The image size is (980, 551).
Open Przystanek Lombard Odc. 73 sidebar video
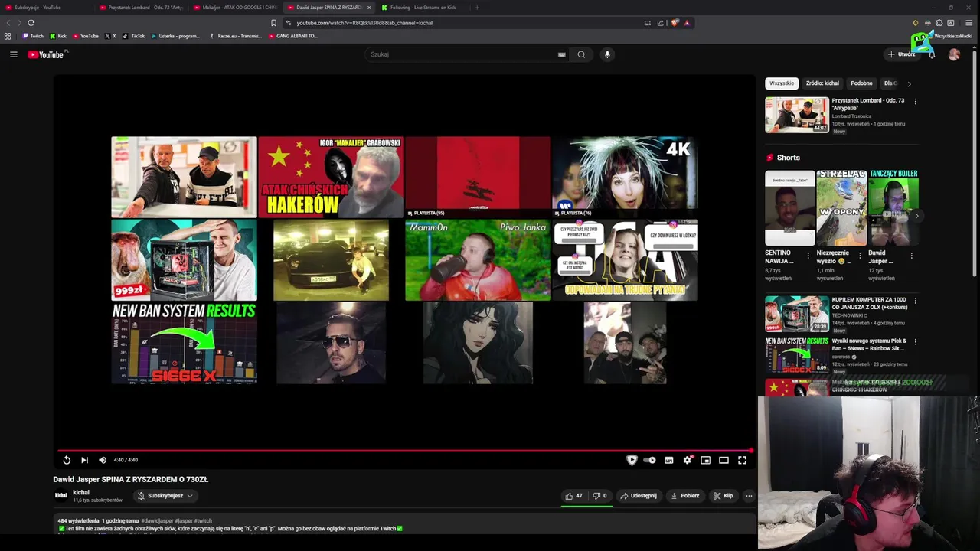(797, 115)
